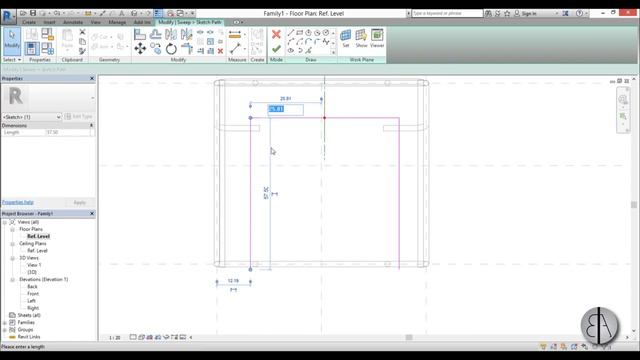Open the work plane Viewer

click(377, 38)
